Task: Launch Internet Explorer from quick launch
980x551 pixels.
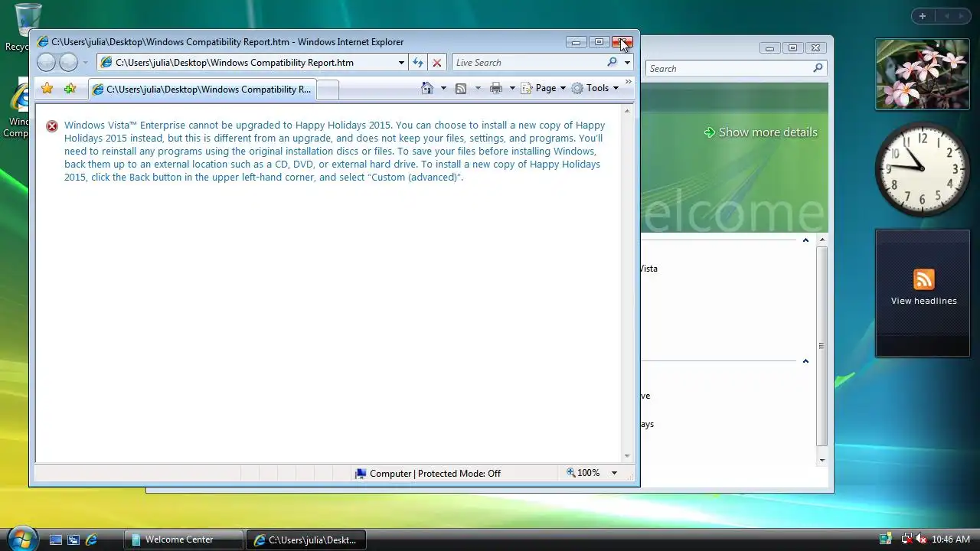Action: [x=91, y=540]
